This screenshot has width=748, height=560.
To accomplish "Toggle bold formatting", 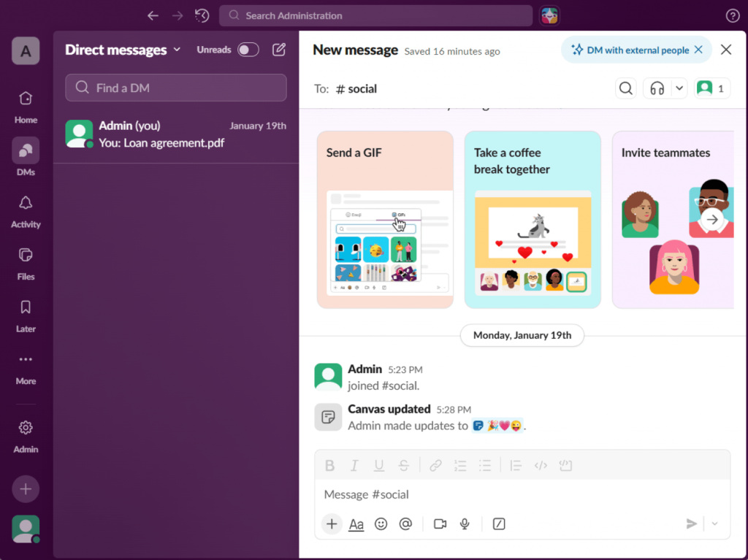I will tap(329, 466).
